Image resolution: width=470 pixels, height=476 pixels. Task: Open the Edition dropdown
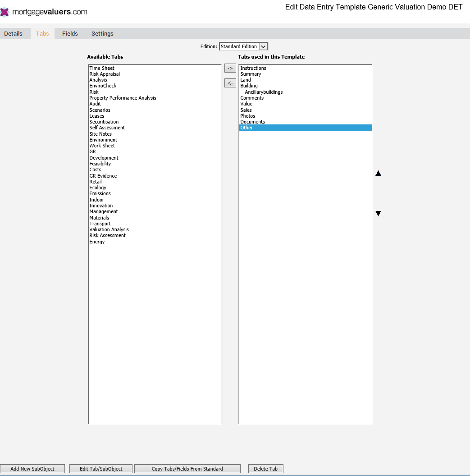243,46
